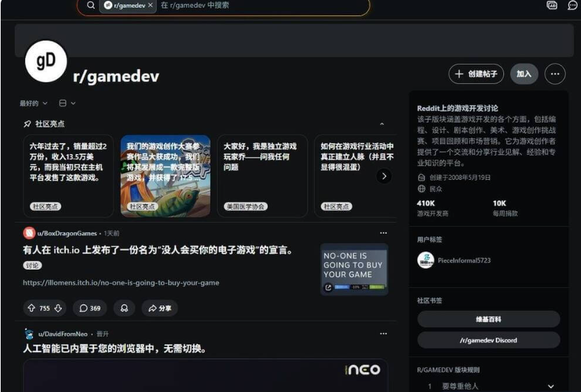This screenshot has width=581, height=392.
Task: Open the chat icon in top bar
Action: coord(573,5)
